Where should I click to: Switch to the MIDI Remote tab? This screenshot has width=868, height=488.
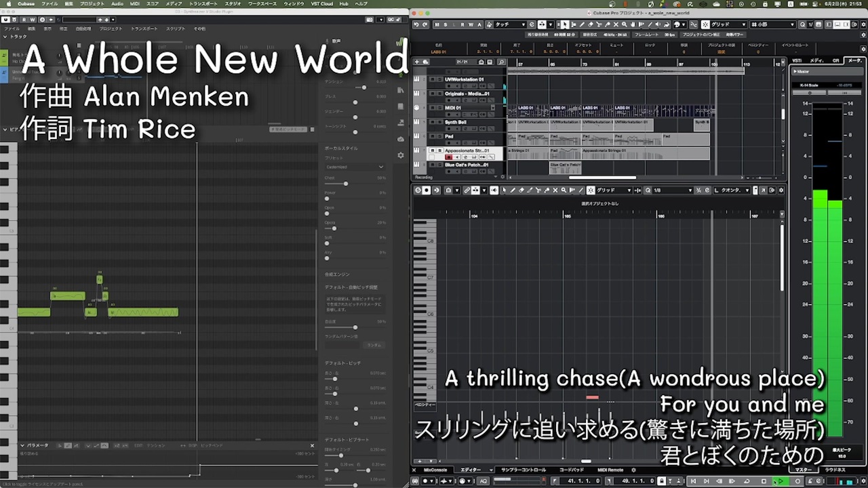(x=610, y=470)
